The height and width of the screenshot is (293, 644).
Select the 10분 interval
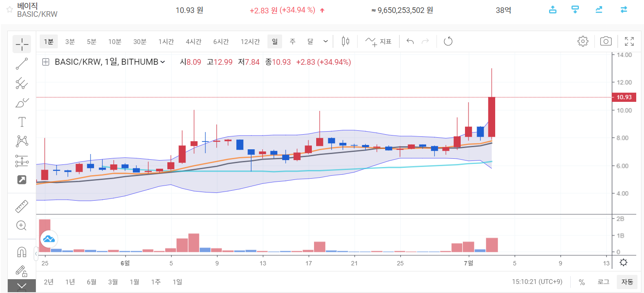[115, 41]
